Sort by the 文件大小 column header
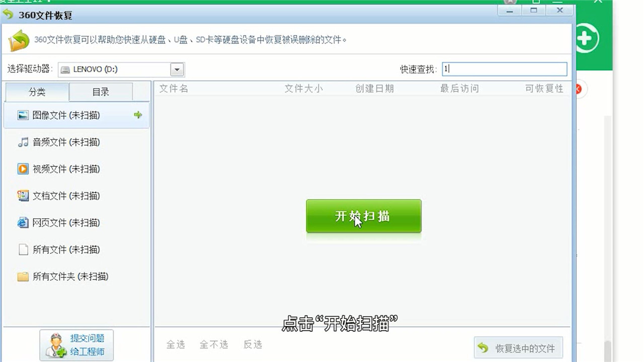The width and height of the screenshot is (644, 362). coord(303,88)
